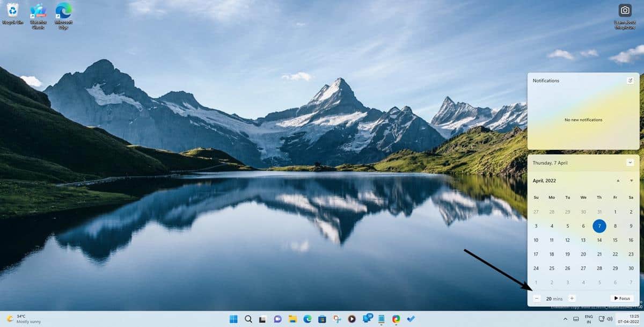Go to next month with down arrow
This screenshot has height=327, width=644.
tap(631, 180)
